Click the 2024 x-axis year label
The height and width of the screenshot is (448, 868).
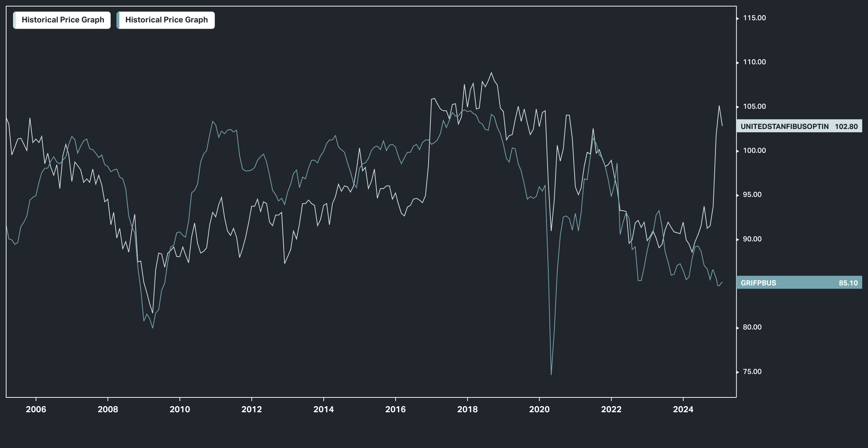[x=683, y=409]
